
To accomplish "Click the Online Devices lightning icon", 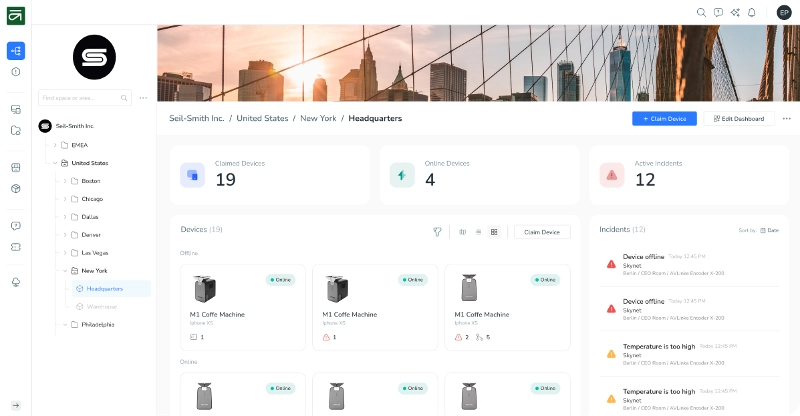I will pos(402,175).
